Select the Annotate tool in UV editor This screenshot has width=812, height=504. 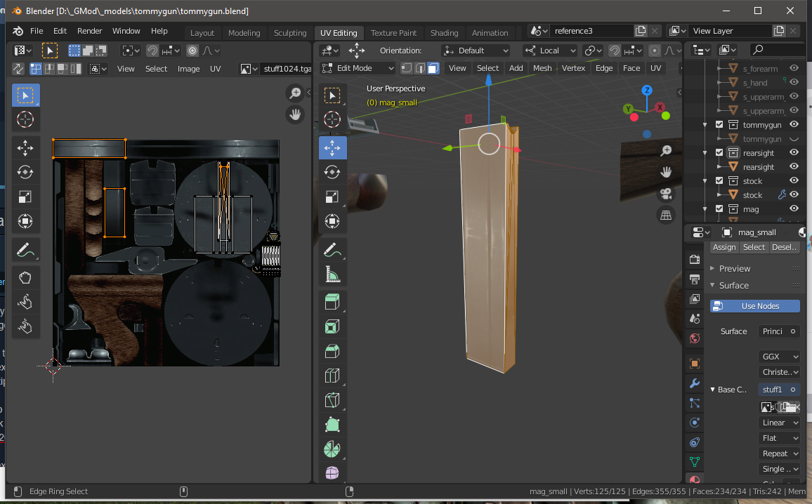[25, 250]
